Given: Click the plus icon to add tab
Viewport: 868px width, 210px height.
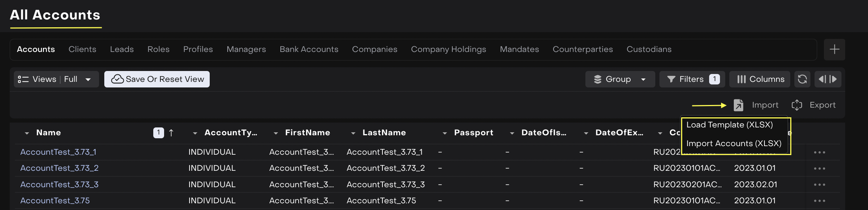Looking at the screenshot, I should (x=834, y=49).
